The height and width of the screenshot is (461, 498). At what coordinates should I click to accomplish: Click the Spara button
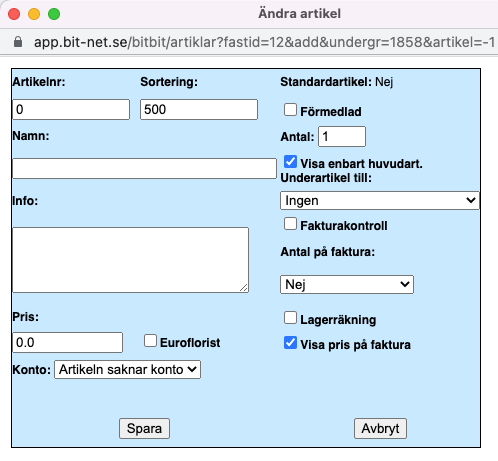144,428
